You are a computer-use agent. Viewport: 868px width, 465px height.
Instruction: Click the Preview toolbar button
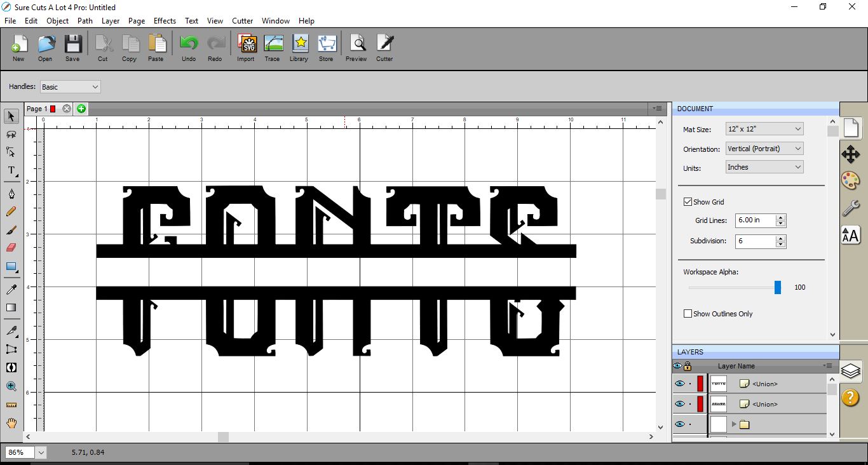[356, 48]
